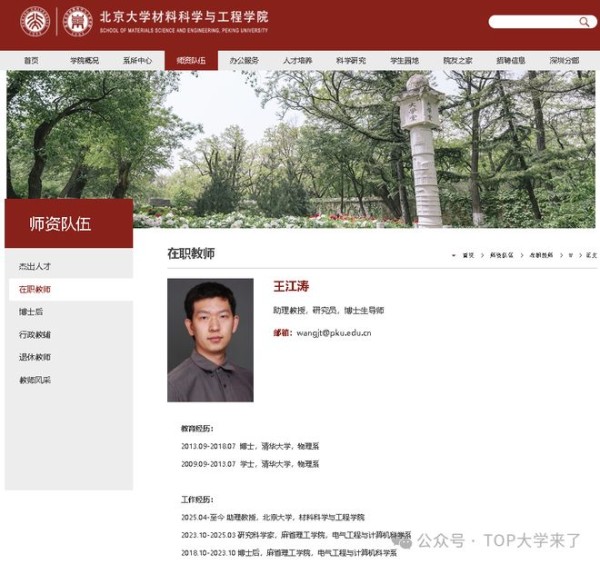Select 在职教师 in the sidebar

[35, 289]
